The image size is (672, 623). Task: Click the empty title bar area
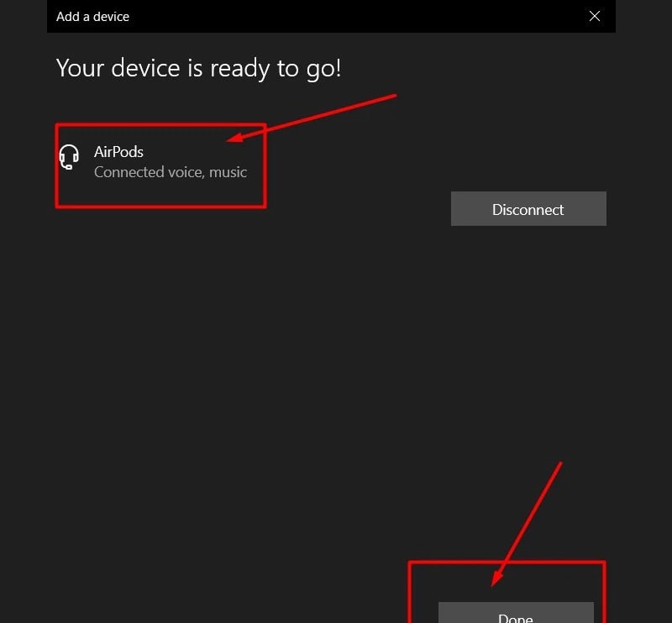point(353,16)
